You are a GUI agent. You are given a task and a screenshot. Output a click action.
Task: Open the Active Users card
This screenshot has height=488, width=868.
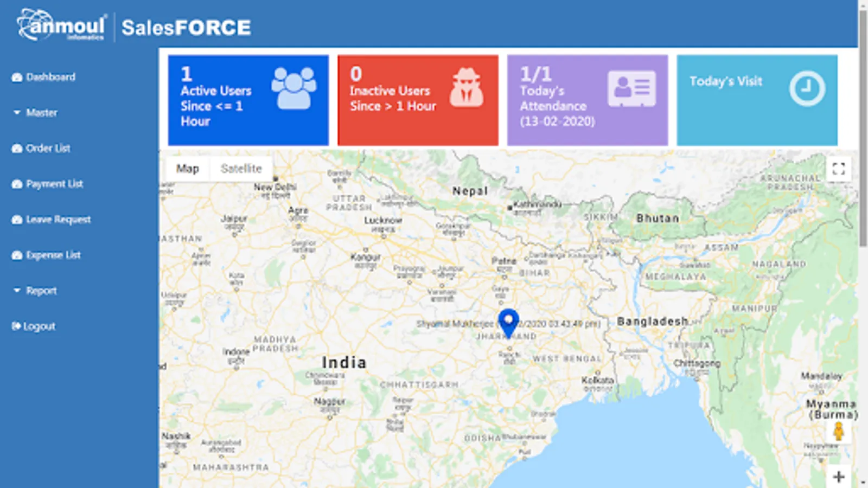coord(248,100)
